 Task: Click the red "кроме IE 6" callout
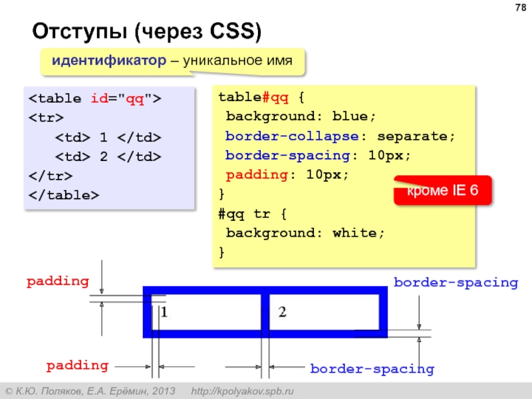(x=442, y=190)
